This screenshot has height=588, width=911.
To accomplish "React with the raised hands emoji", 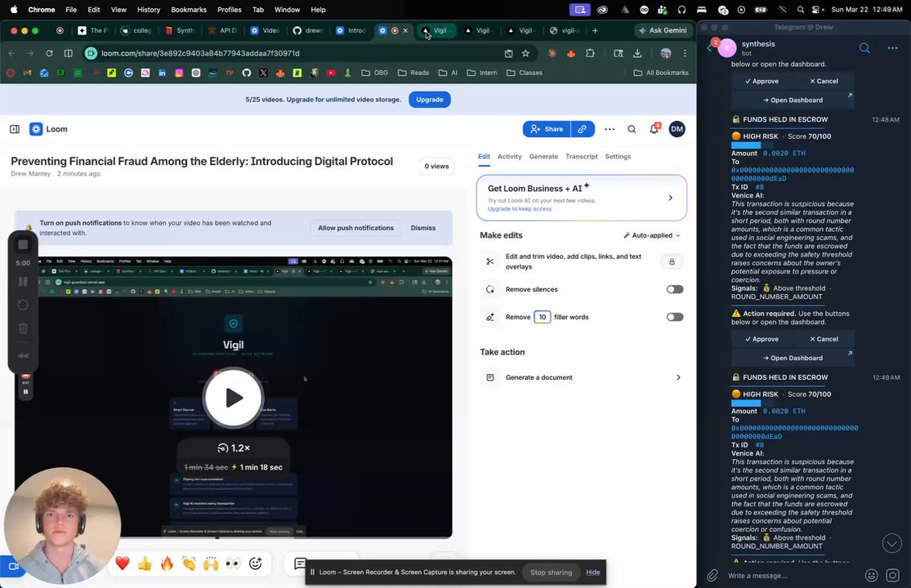I will pos(211,563).
